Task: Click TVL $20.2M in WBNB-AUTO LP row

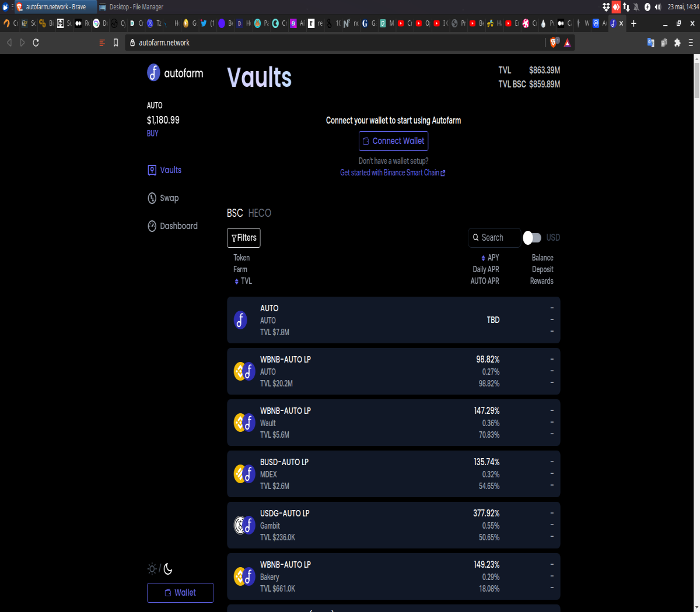Action: click(276, 384)
